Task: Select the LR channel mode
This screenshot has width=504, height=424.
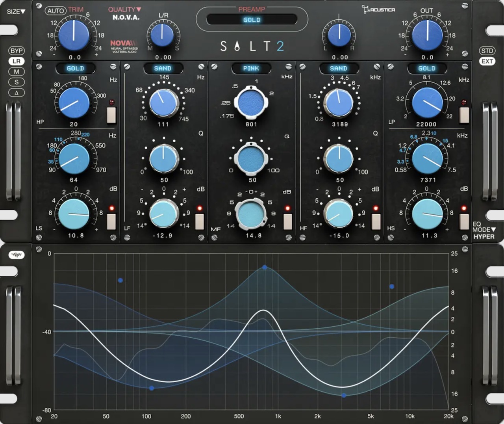Action: (x=17, y=61)
